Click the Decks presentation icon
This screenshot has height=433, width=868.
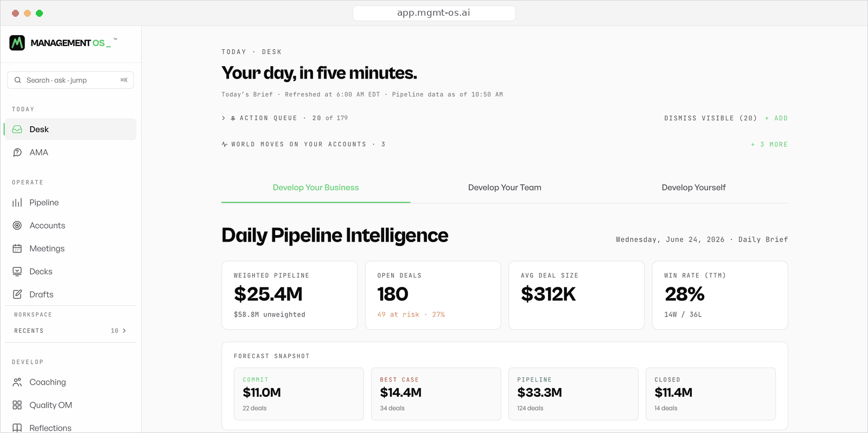pos(17,272)
